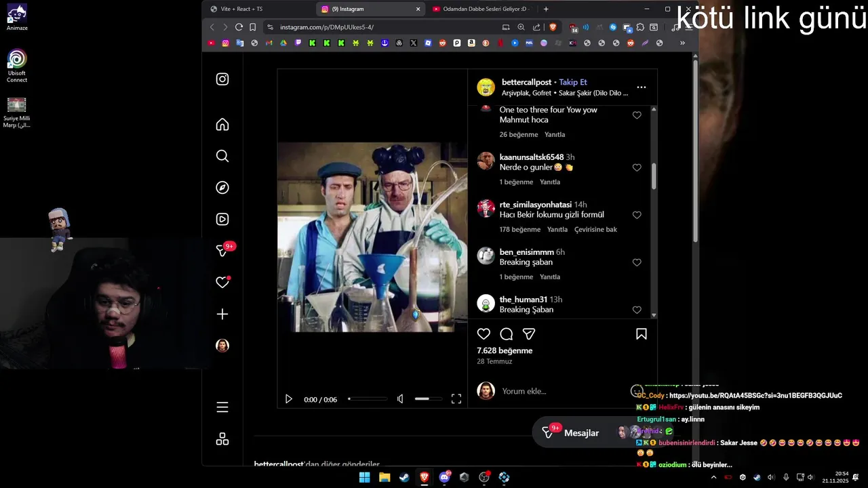
Task: Open the Twitch bookmark in the bookmarks bar
Action: click(298, 43)
